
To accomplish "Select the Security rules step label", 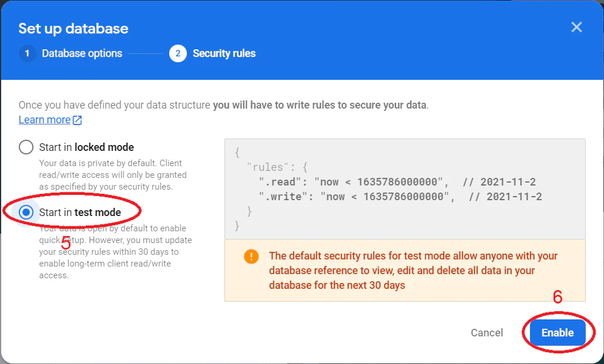I will click(x=224, y=53).
